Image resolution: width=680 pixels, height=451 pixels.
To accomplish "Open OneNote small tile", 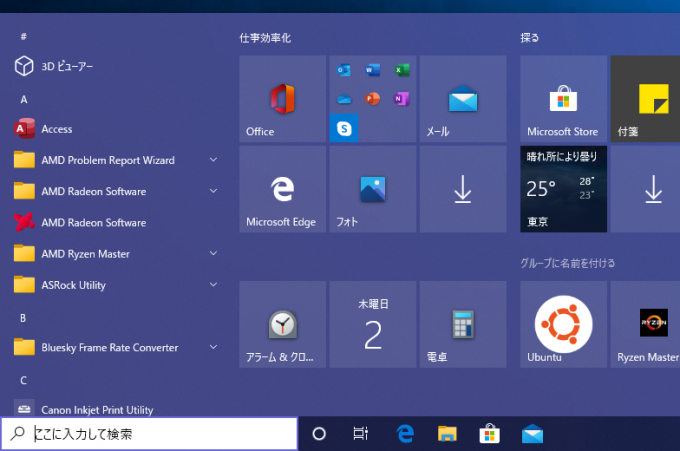I will 402,99.
